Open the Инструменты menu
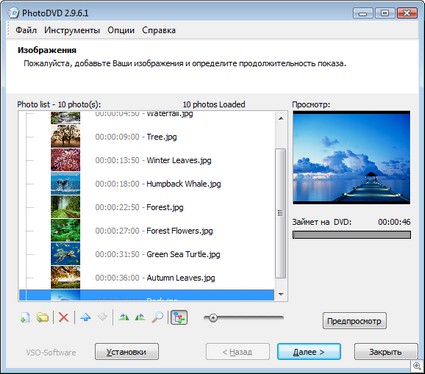The width and height of the screenshot is (425, 374). click(72, 30)
